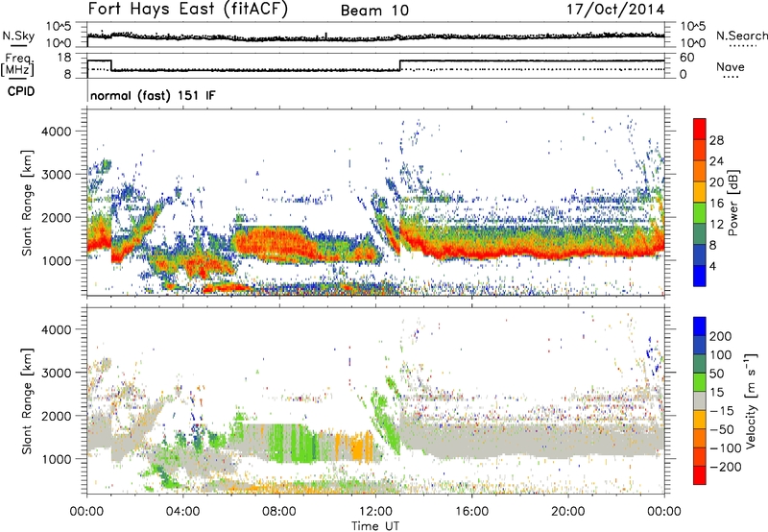Click the '50' velocity scale value
The image size is (768, 532).
point(716,374)
